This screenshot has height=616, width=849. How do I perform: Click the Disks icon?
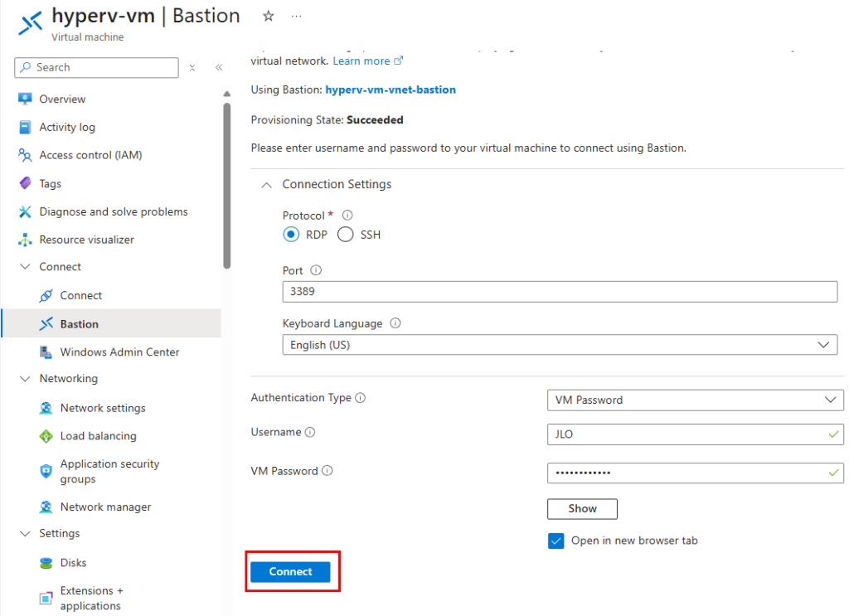coord(46,563)
